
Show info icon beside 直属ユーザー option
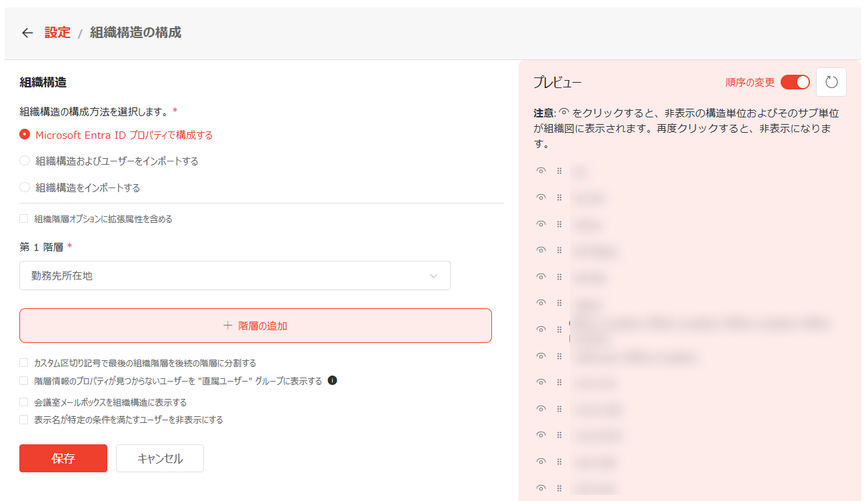333,381
